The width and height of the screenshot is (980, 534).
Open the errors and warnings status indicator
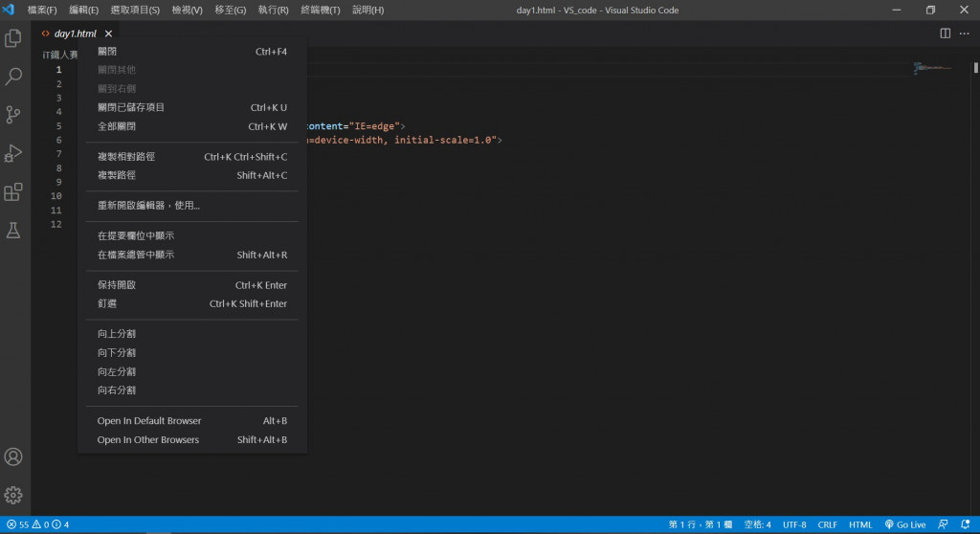click(37, 524)
